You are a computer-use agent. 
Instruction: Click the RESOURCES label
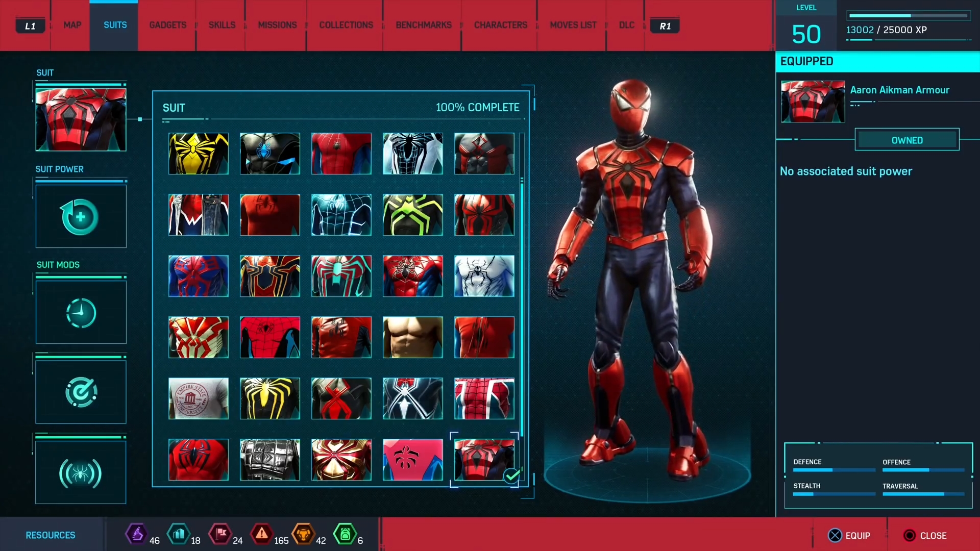pyautogui.click(x=51, y=535)
